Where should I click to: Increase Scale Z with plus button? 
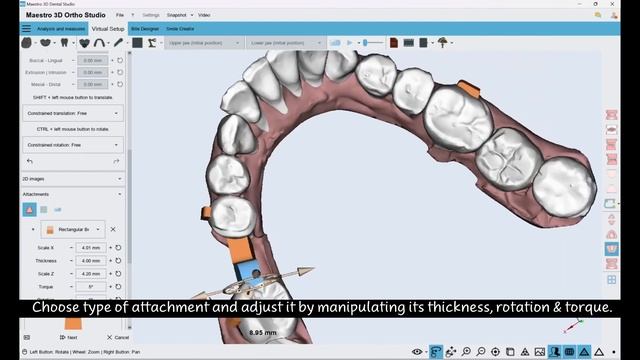click(110, 273)
